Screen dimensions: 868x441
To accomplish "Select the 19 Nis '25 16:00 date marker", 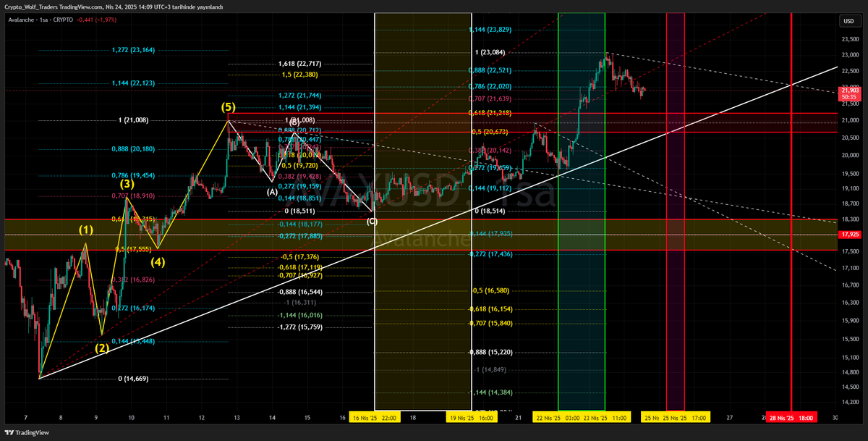I will pos(472,418).
